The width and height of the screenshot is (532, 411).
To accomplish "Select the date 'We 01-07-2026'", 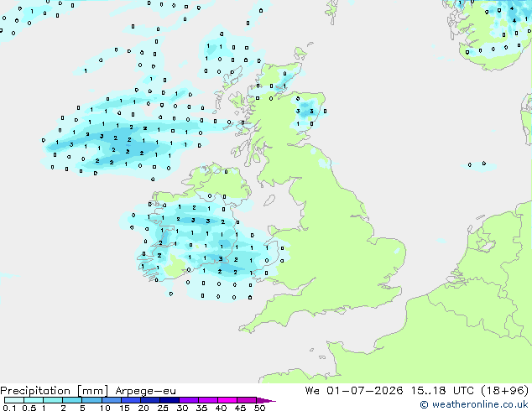I will (354, 390).
